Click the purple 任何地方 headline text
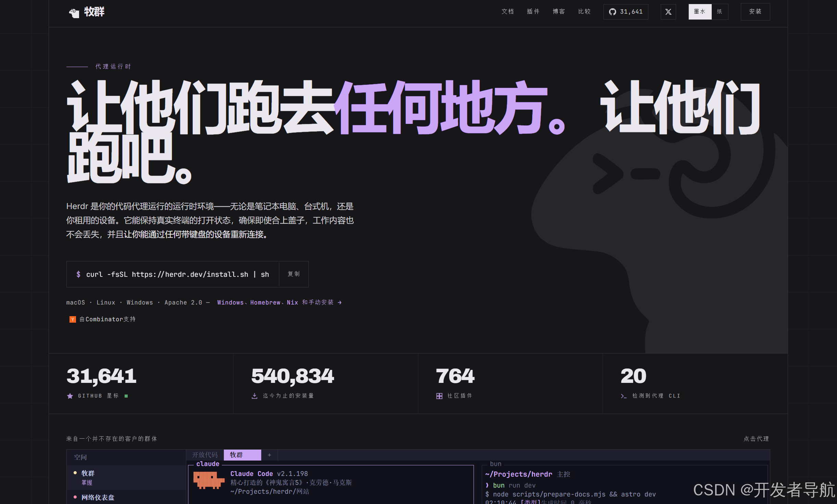The image size is (837, 504). coord(441,107)
